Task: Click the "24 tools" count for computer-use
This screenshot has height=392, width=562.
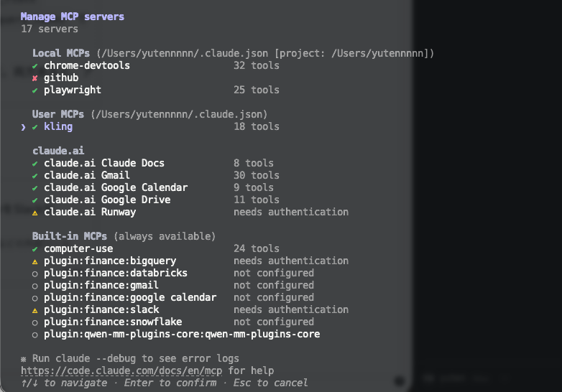Action: [x=257, y=248]
